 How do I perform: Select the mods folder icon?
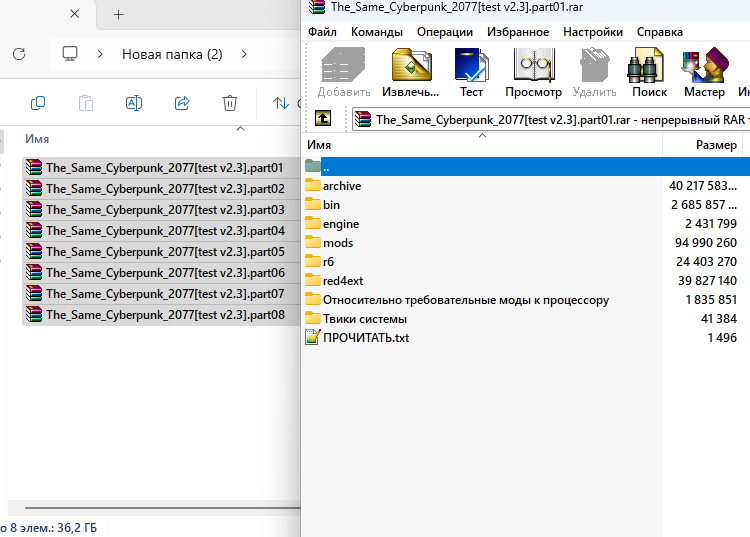pos(313,242)
